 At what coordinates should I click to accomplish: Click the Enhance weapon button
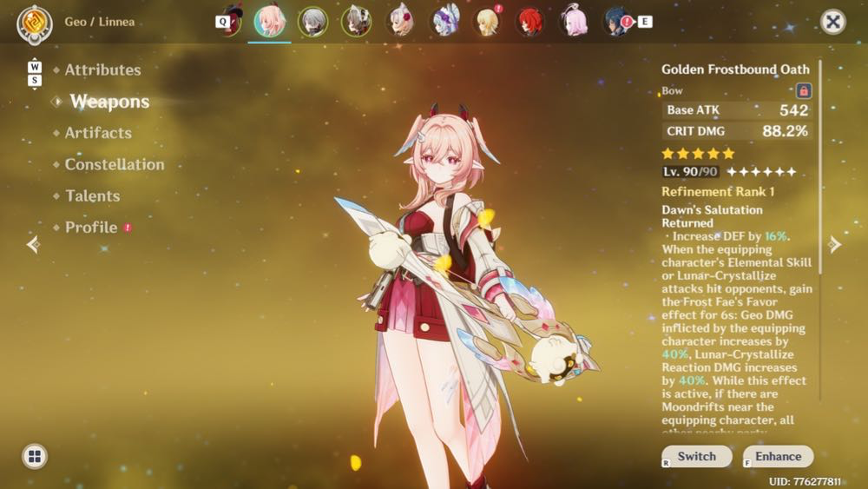pyautogui.click(x=779, y=456)
